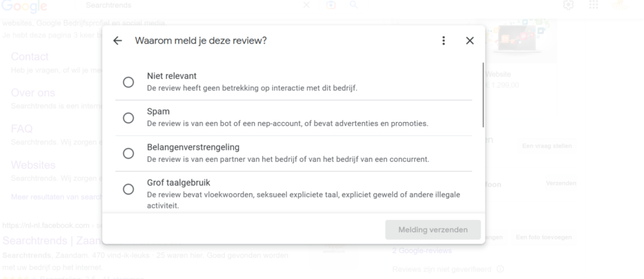Choose the Belangenverstrengeling radio button
Screen dimensions: 644x279
128,154
